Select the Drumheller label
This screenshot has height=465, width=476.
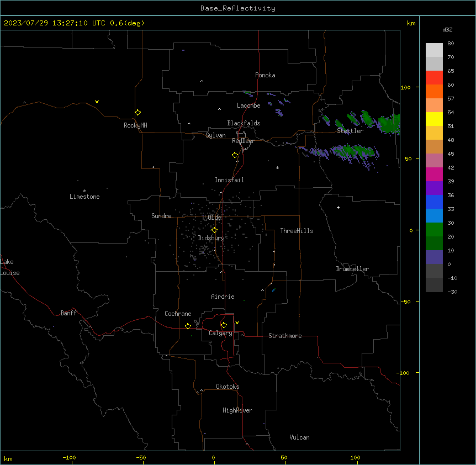pyautogui.click(x=352, y=269)
